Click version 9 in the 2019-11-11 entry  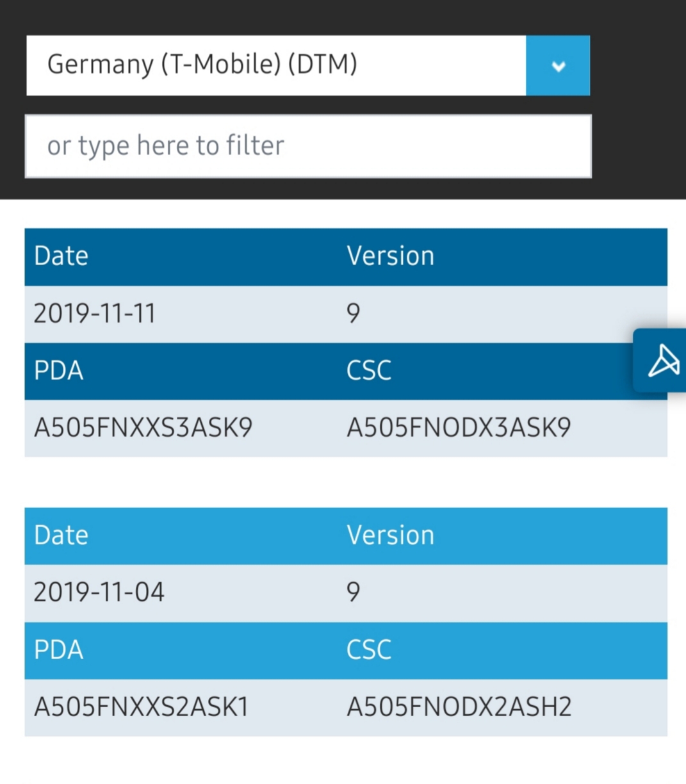[x=354, y=313]
